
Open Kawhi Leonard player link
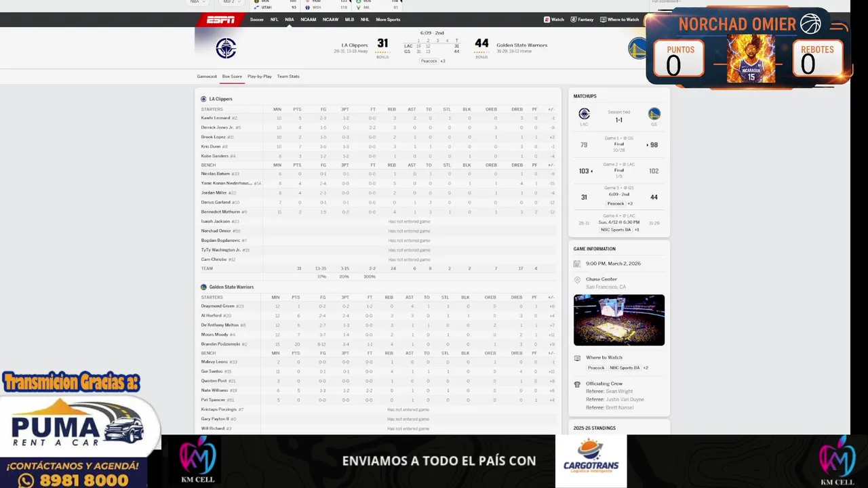(x=215, y=118)
